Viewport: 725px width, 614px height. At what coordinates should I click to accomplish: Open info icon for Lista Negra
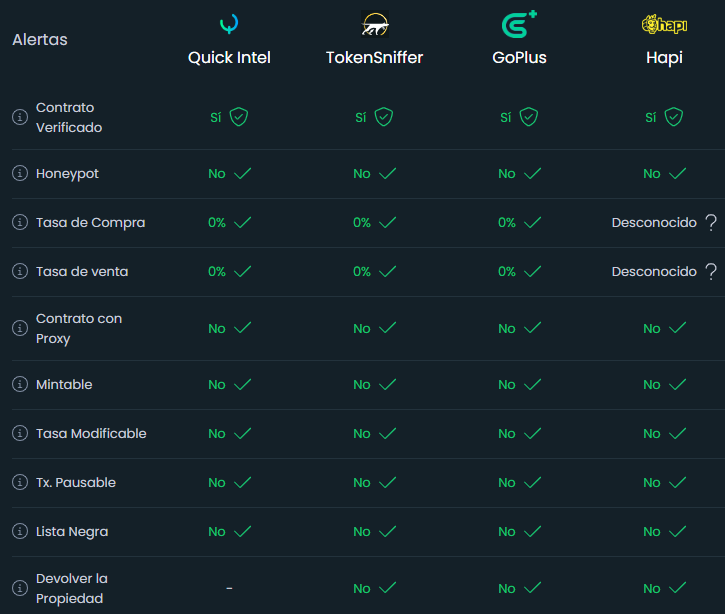pos(20,531)
